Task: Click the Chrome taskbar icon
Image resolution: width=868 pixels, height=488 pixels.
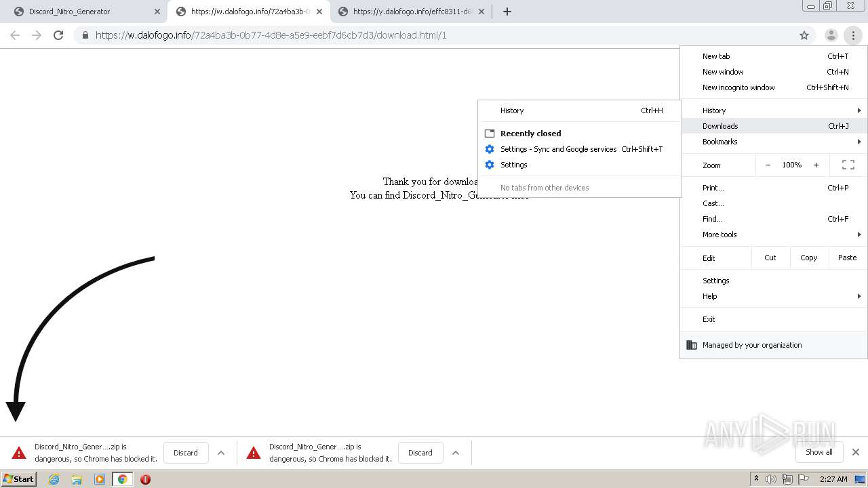Action: click(122, 479)
